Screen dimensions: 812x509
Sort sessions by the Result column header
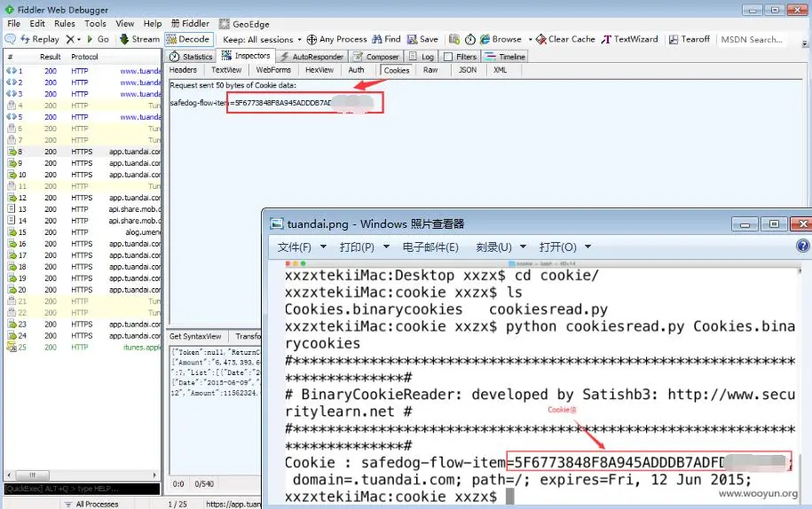pyautogui.click(x=51, y=57)
